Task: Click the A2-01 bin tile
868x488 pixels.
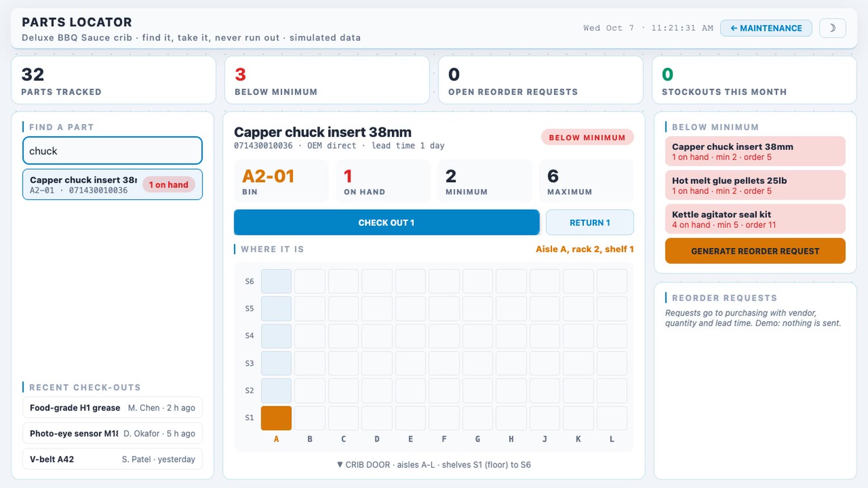Action: (281, 181)
